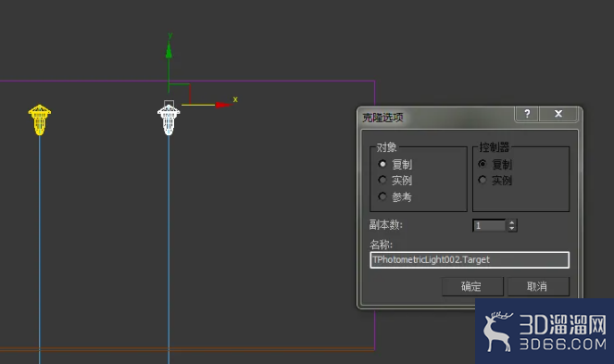This screenshot has height=364, width=614.
Task: Select the white photometric light icon
Action: (169, 119)
